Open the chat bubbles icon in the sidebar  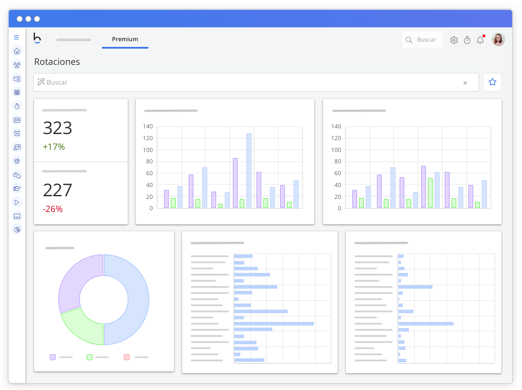17,175
